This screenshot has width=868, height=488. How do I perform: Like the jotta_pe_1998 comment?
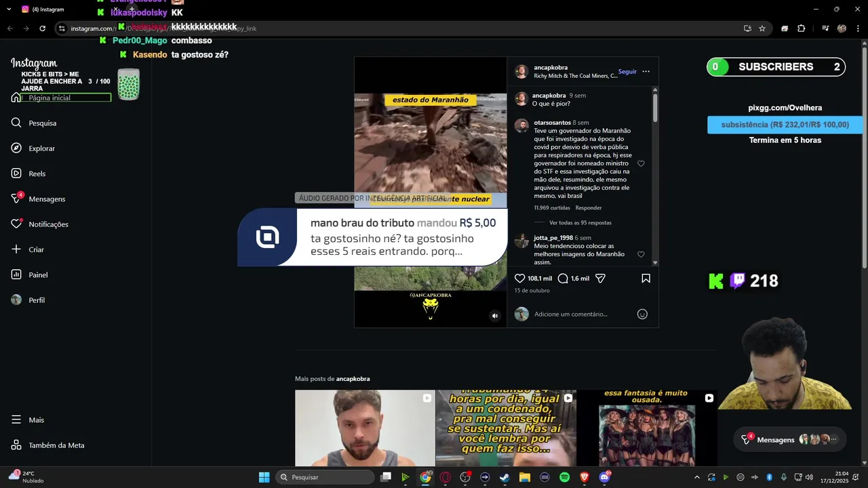pyautogui.click(x=641, y=254)
